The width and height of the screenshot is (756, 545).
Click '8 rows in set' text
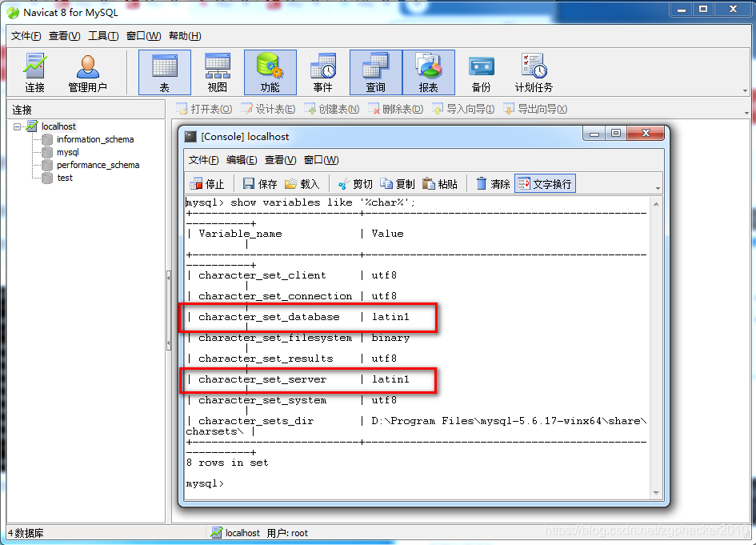227,463
